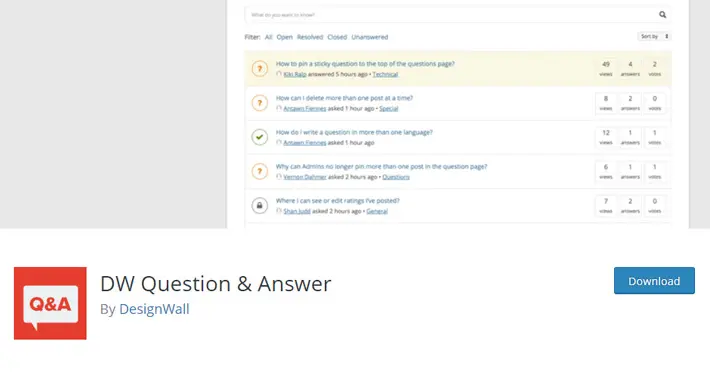Show Unanswered questions filter

pos(369,37)
